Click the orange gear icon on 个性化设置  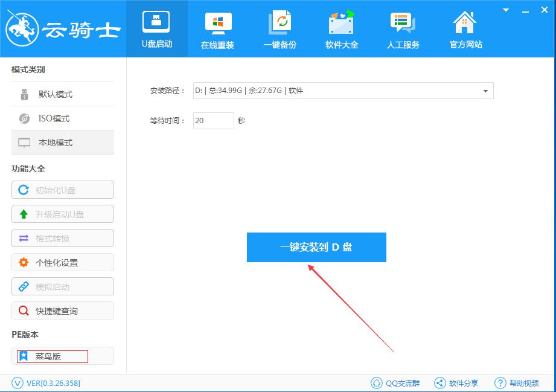tap(24, 262)
